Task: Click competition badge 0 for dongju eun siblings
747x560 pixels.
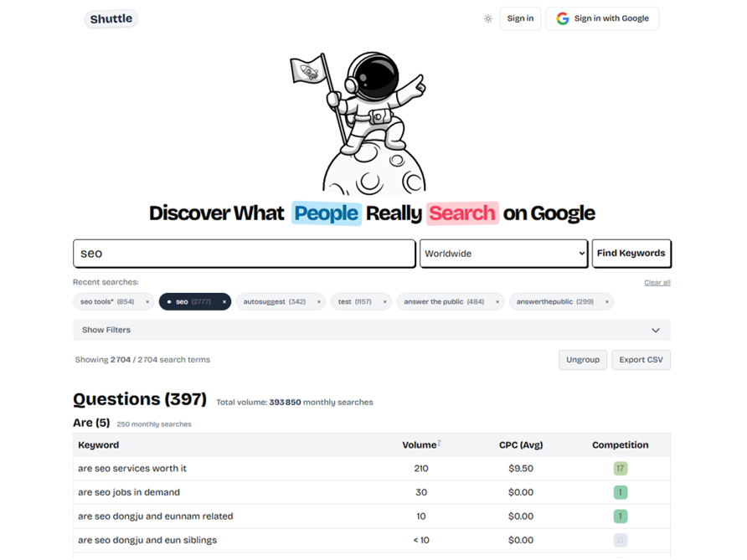Action: point(621,540)
